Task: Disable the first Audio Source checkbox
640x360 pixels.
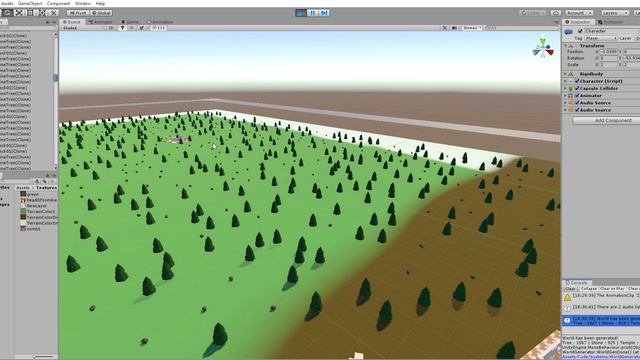Action: coord(577,103)
